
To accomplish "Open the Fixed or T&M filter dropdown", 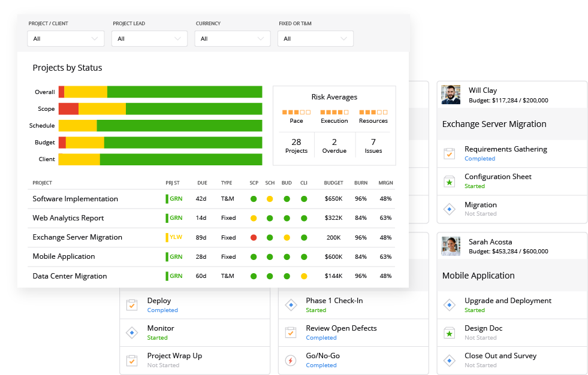I will coord(315,38).
